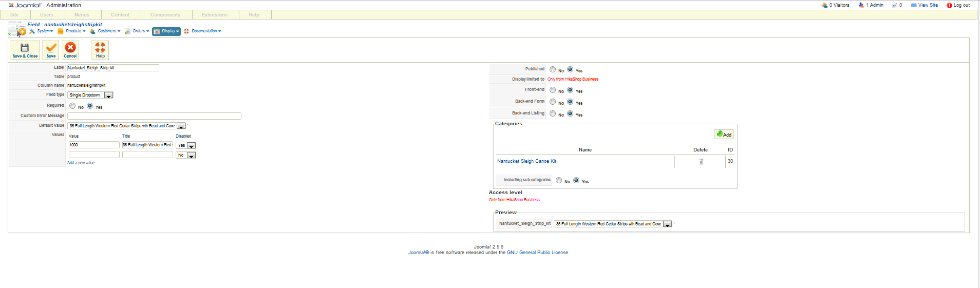
Task: Set Back-end Listing to Yes
Action: pos(570,113)
